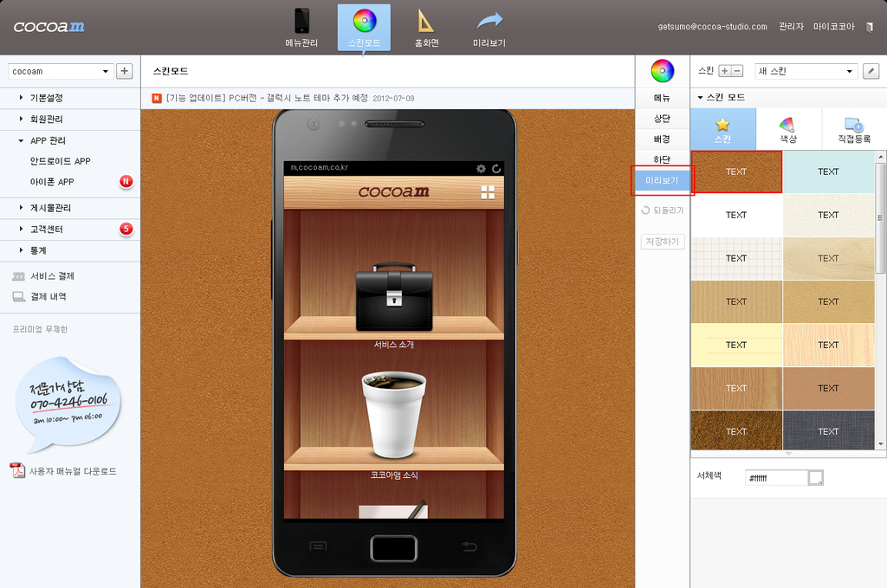Click the phone's home hardware button
Viewport: 887px width, 588px height.
(394, 548)
